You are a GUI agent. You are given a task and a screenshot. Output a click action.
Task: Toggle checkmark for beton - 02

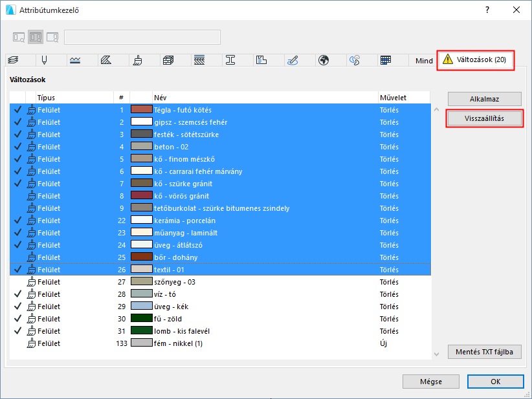pos(17,147)
